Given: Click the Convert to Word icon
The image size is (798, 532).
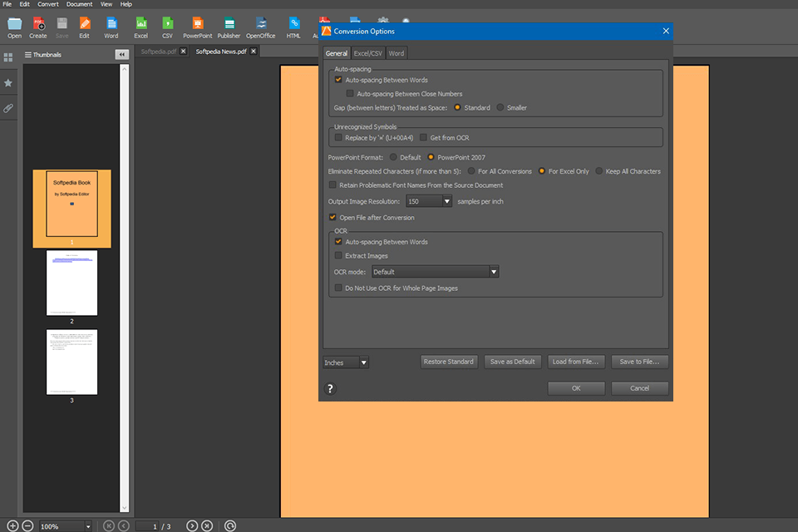Looking at the screenshot, I should [x=111, y=25].
